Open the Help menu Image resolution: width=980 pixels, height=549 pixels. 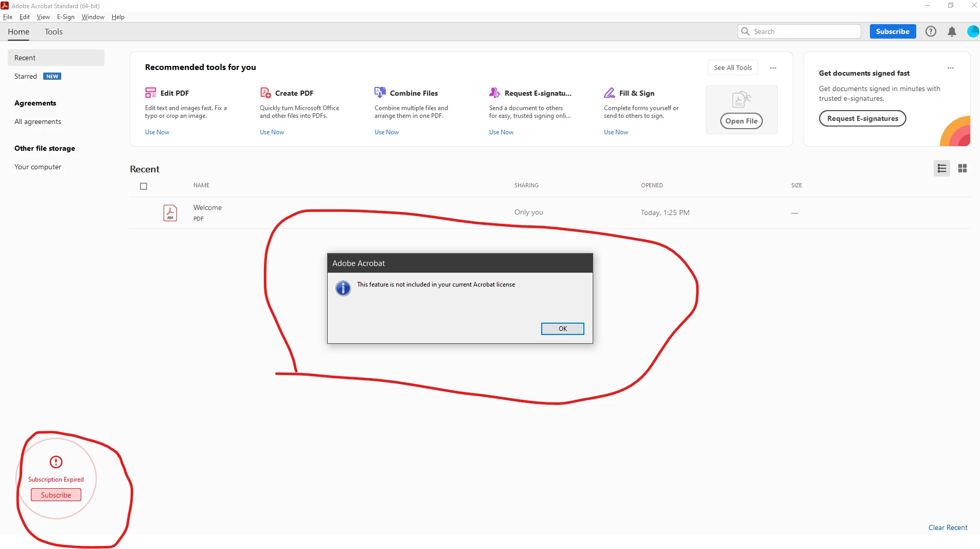click(x=118, y=17)
